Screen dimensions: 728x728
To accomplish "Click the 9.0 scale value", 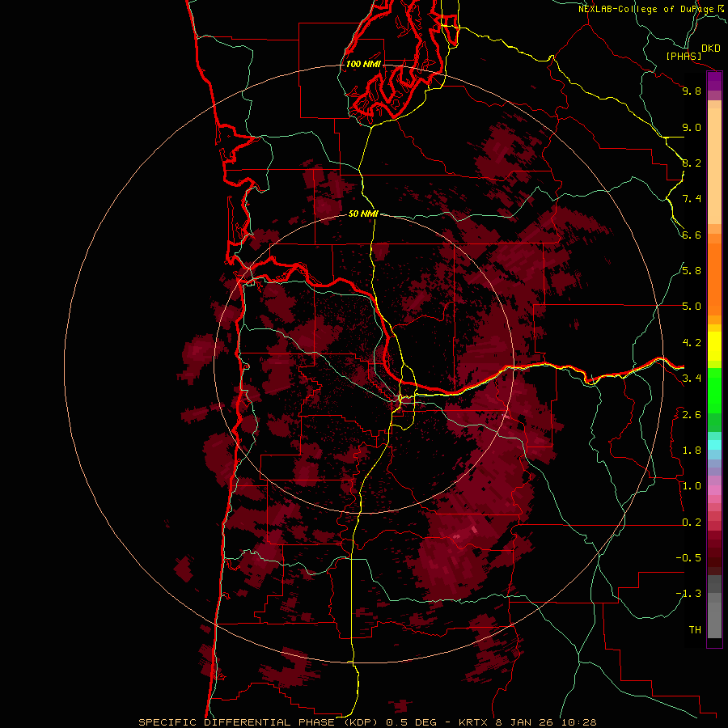I will tap(692, 127).
